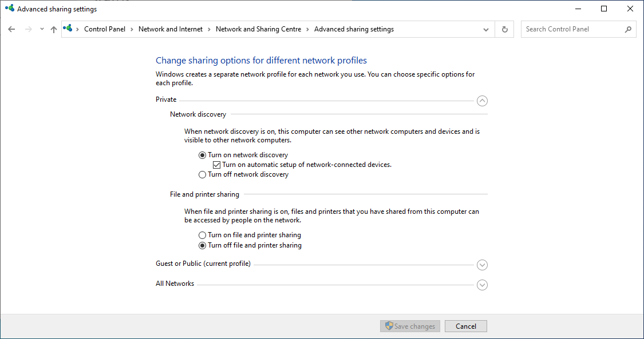The width and height of the screenshot is (644, 339).
Task: Click the Forward navigation arrow
Action: click(29, 29)
